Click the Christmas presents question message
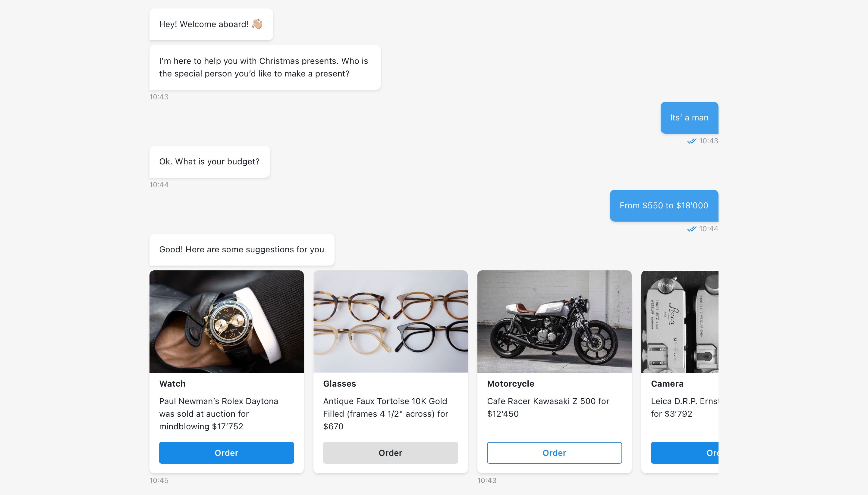This screenshot has height=495, width=868. pos(265,67)
